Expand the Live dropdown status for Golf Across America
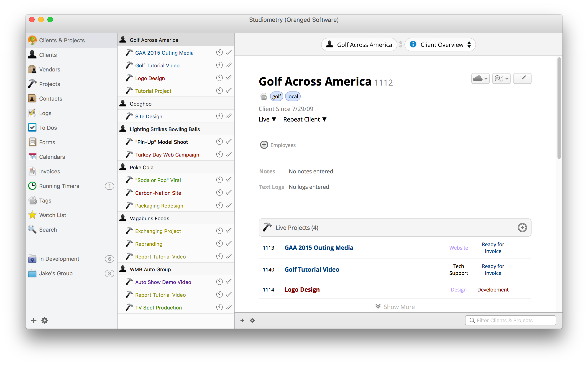This screenshot has height=365, width=588. [x=268, y=119]
